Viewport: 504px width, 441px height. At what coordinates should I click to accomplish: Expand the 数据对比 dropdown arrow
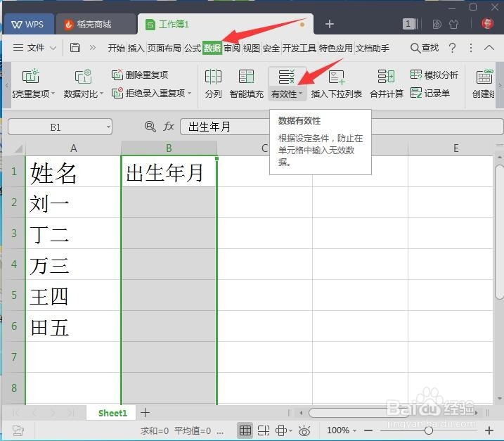101,94
